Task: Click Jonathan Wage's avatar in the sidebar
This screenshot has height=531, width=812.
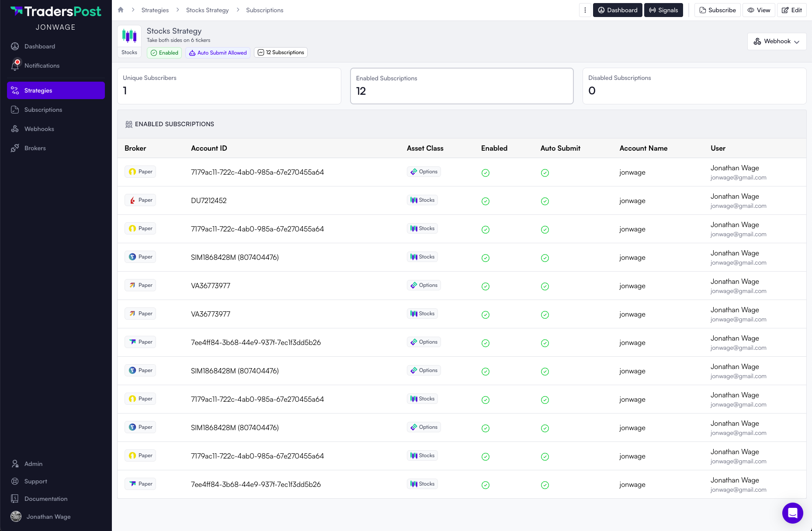Action: click(x=16, y=517)
